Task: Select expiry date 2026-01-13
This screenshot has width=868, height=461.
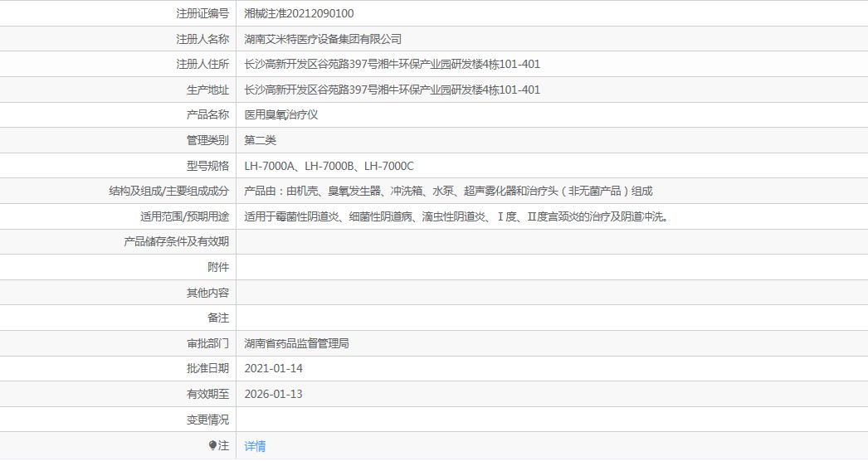Action: [x=274, y=394]
